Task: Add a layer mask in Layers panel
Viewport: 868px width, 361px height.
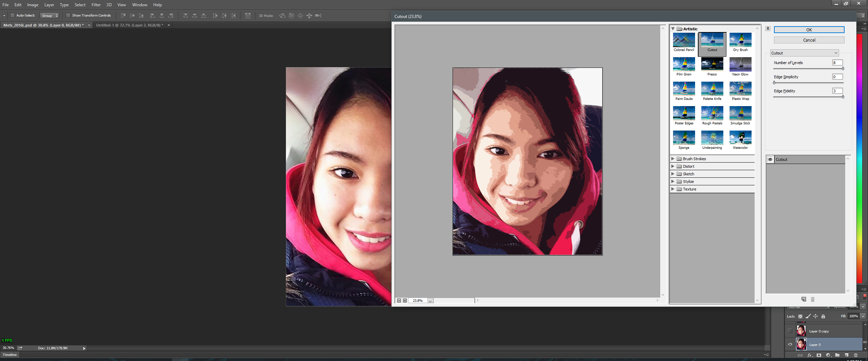Action: coord(819,355)
